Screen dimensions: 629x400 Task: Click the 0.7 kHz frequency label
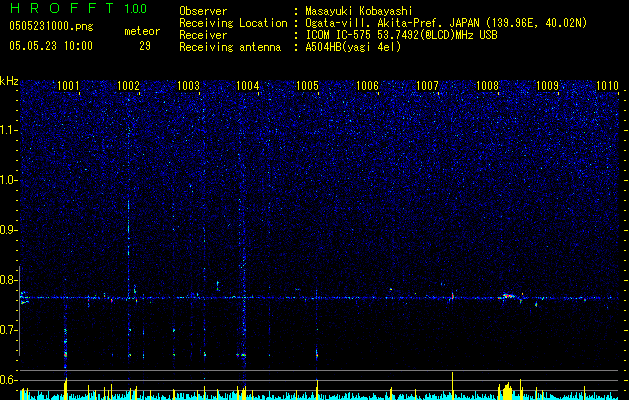click(8, 330)
